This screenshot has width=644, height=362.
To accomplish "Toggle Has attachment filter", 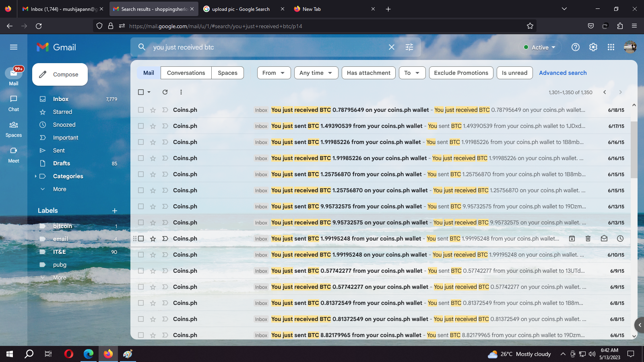I will point(369,73).
